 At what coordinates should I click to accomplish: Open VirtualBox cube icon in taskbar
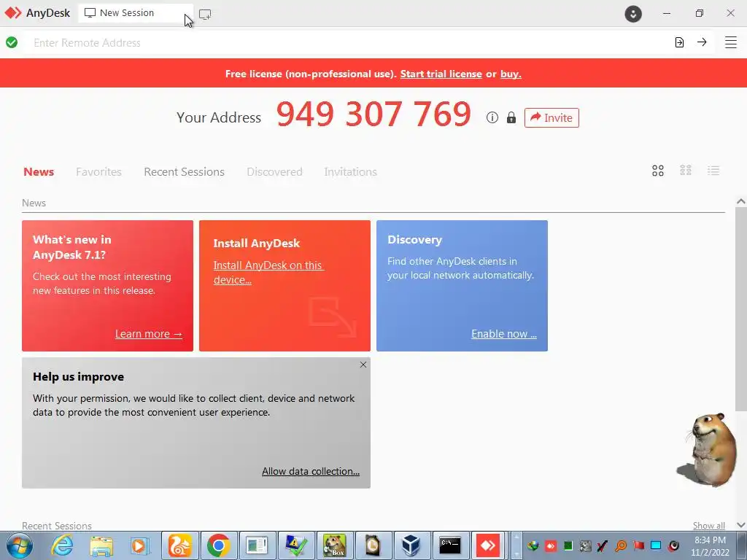coord(411,545)
